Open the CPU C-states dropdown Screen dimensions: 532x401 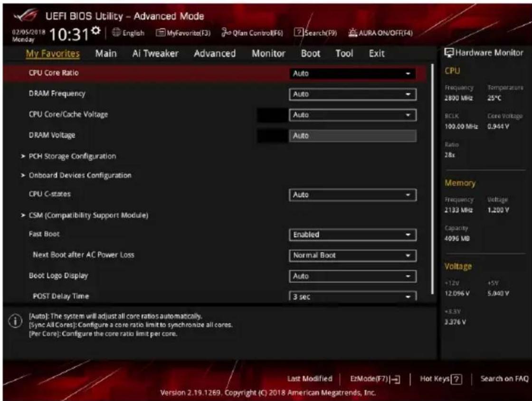pos(352,195)
